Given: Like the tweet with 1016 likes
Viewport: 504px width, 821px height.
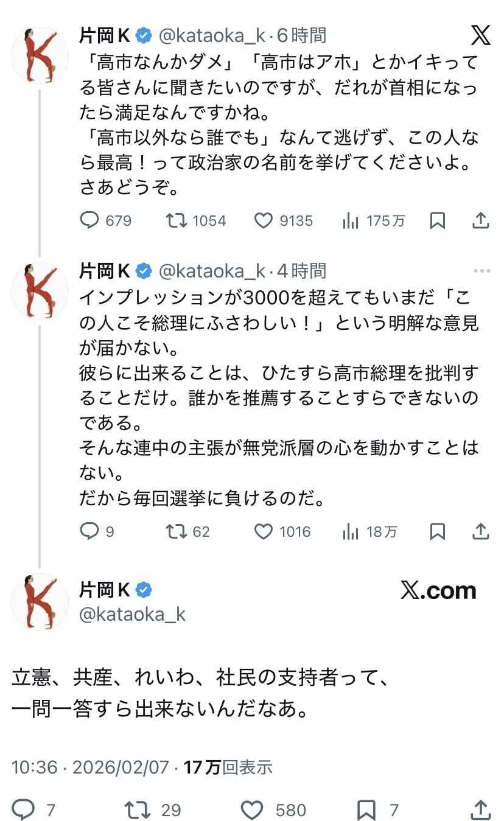Looking at the screenshot, I should tap(263, 531).
